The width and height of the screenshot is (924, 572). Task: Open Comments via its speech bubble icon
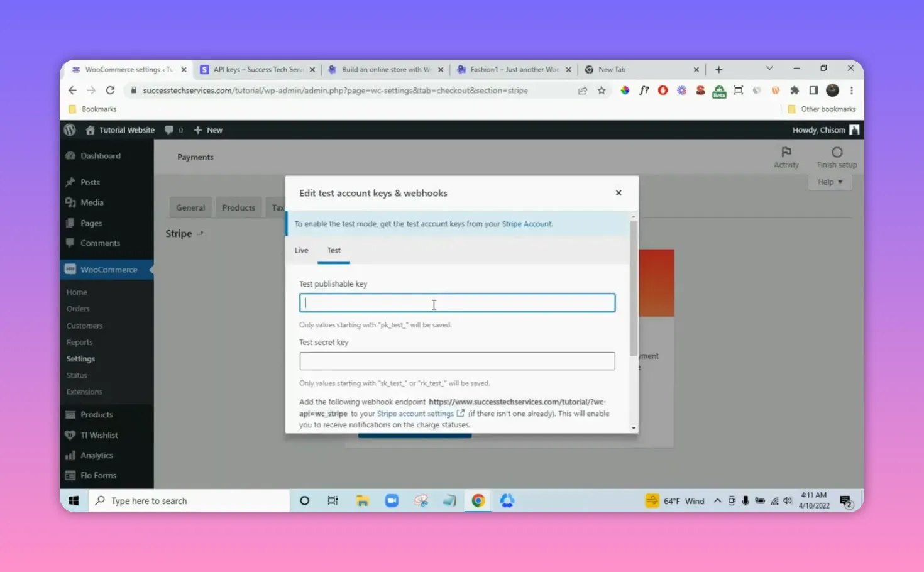(x=70, y=243)
